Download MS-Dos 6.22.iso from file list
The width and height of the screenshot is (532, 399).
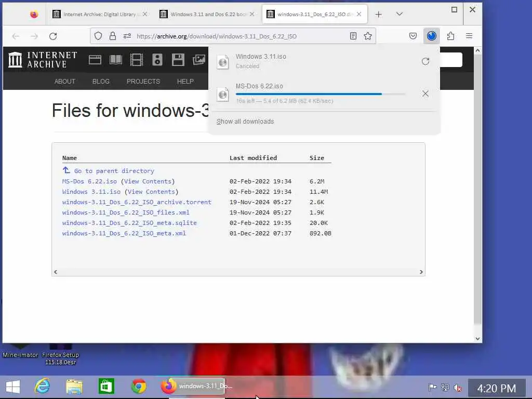[x=89, y=181]
